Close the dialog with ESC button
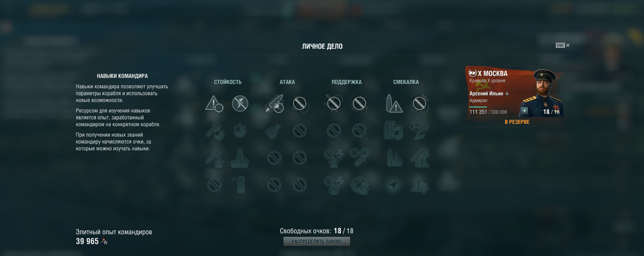The width and height of the screenshot is (644, 256). [x=563, y=45]
